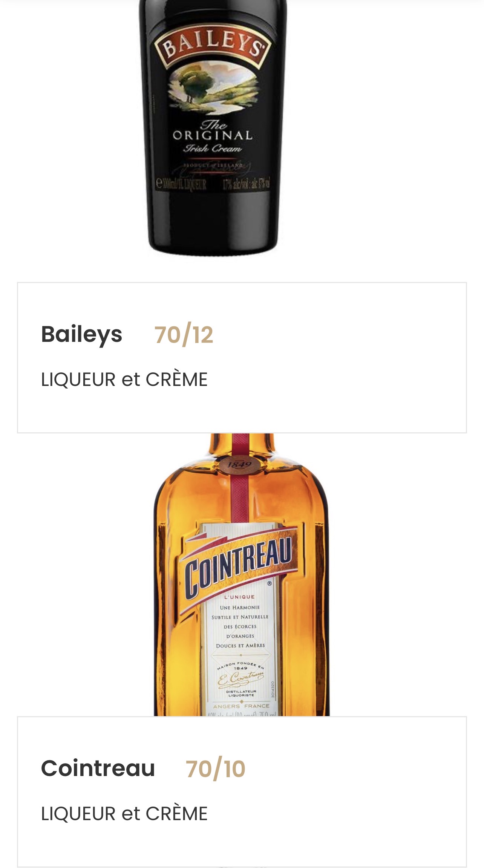The image size is (484, 868).
Task: Open LIQUEUR et CRÈME category under Cointreau
Action: 124,814
